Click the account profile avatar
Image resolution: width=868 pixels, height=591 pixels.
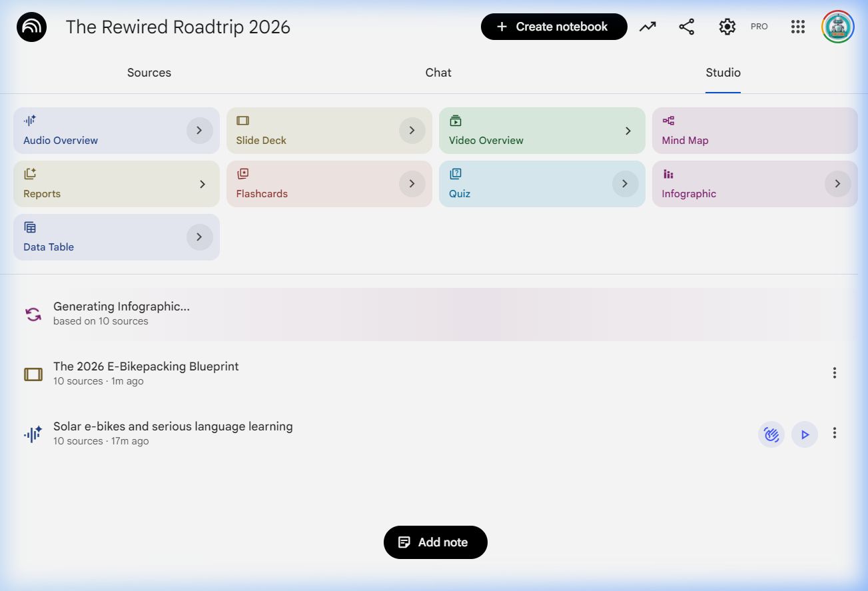837,27
